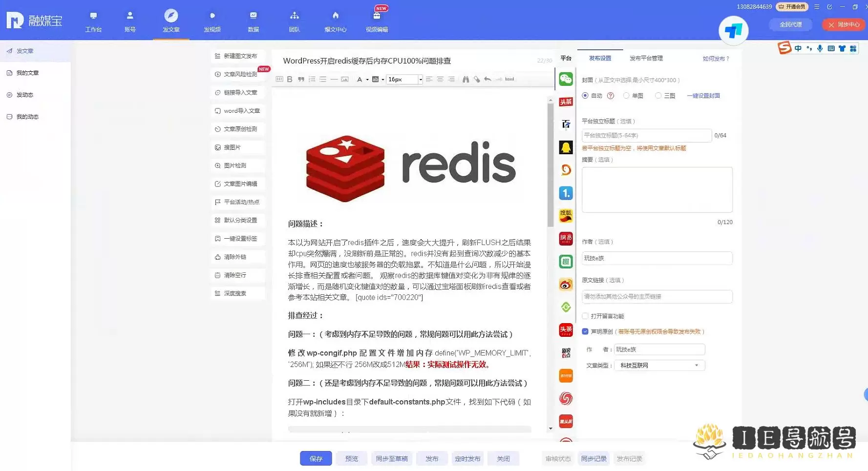Toggle bold formatting in editor toolbar
The height and width of the screenshot is (471, 868).
click(290, 79)
